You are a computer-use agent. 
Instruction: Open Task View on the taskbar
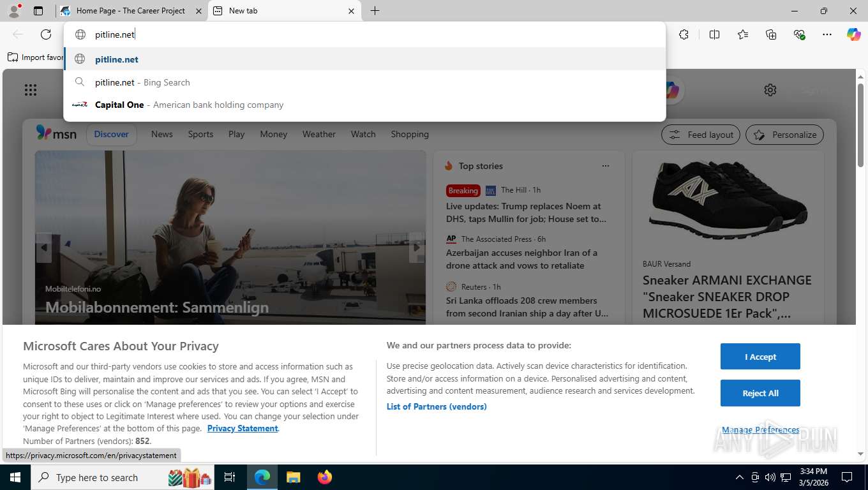pos(230,477)
